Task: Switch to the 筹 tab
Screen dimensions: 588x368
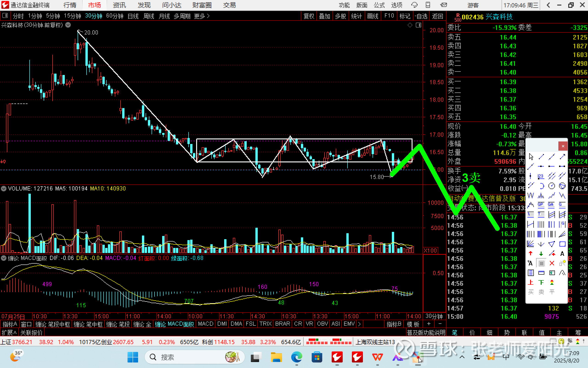Action: (578, 333)
